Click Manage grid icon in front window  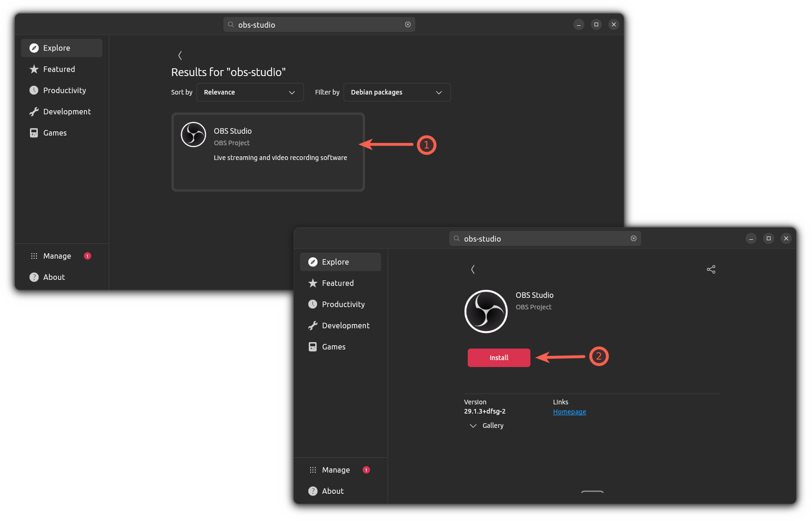(x=313, y=470)
